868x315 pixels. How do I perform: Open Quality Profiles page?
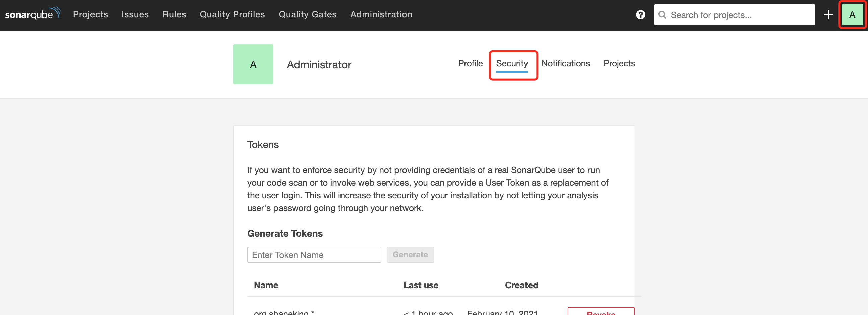click(x=232, y=14)
